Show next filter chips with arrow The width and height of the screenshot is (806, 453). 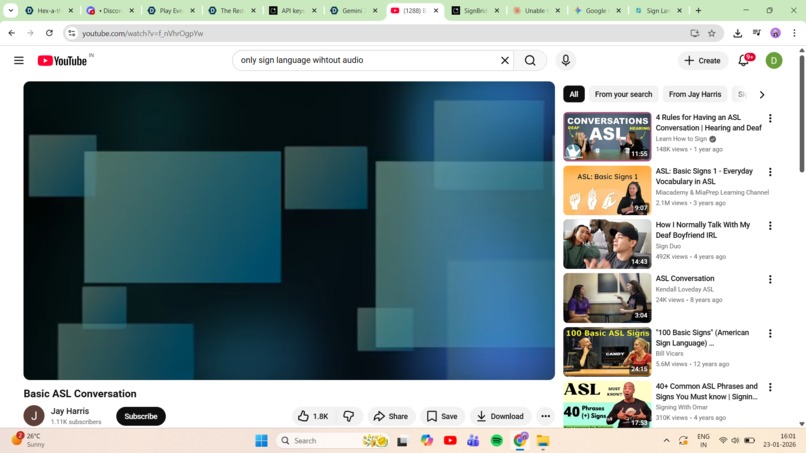(x=762, y=95)
